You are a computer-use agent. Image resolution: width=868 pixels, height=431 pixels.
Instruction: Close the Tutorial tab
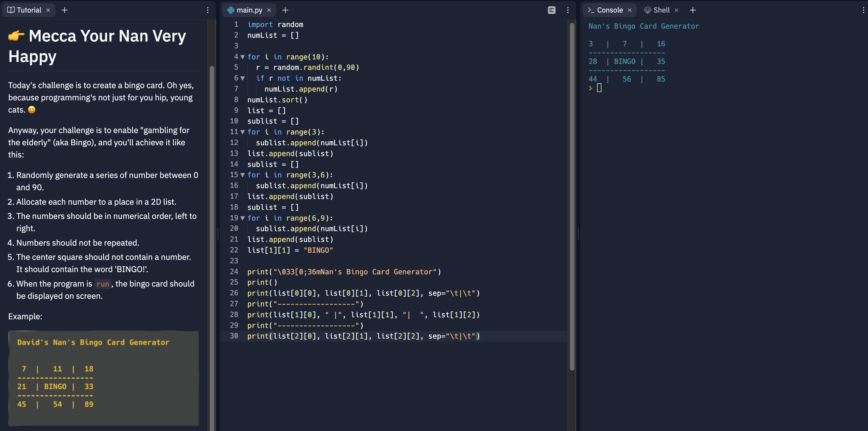48,10
